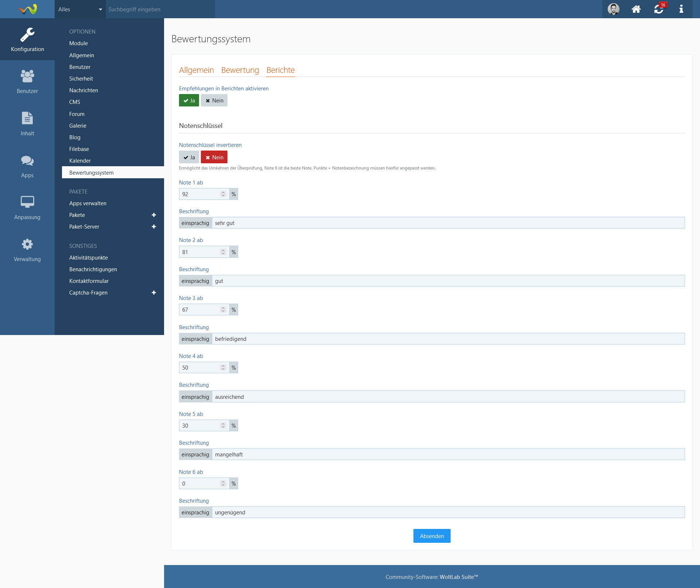700x588 pixels.
Task: Open the Konfiguration wrench icon
Action: click(27, 35)
